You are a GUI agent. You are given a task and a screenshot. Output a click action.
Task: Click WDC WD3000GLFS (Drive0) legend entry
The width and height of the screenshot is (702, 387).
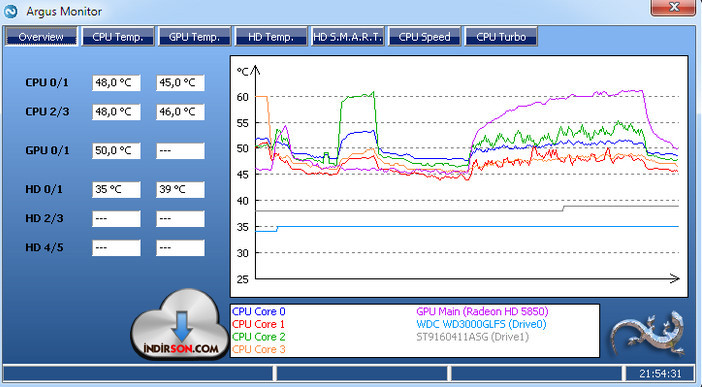coord(481,324)
